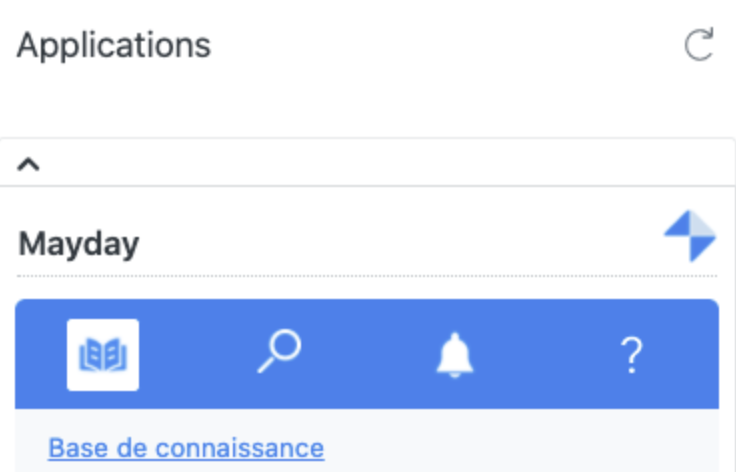The image size is (736, 472).
Task: Click blue toolbar space between search and bell
Action: [x=367, y=355]
